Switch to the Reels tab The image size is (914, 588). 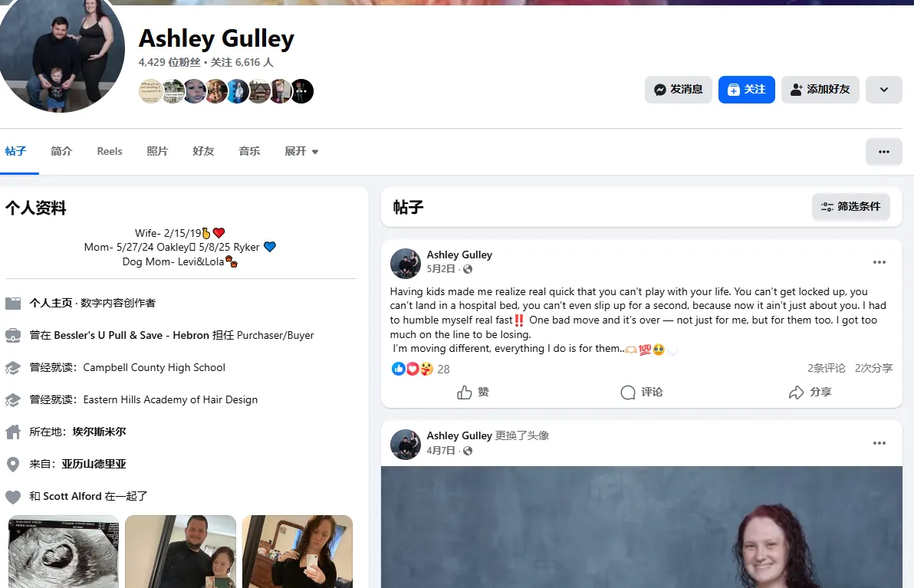(110, 152)
